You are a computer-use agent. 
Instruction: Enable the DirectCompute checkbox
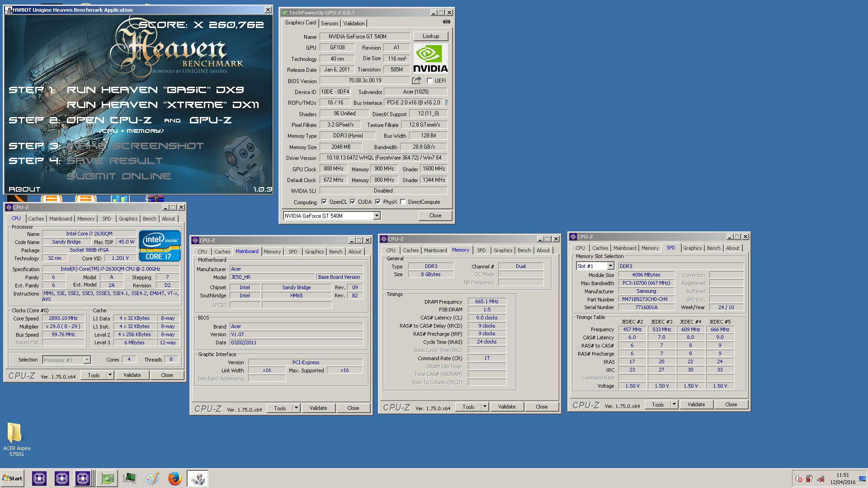[403, 202]
